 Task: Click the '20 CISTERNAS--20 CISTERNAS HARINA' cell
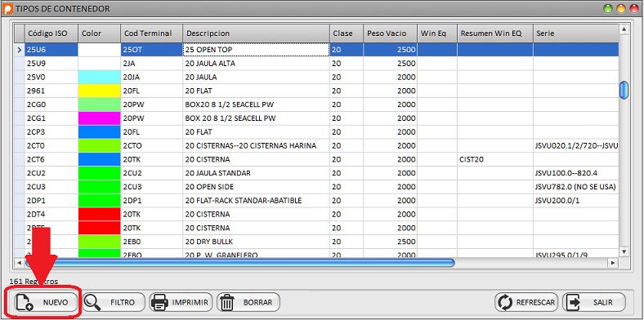tap(256, 145)
